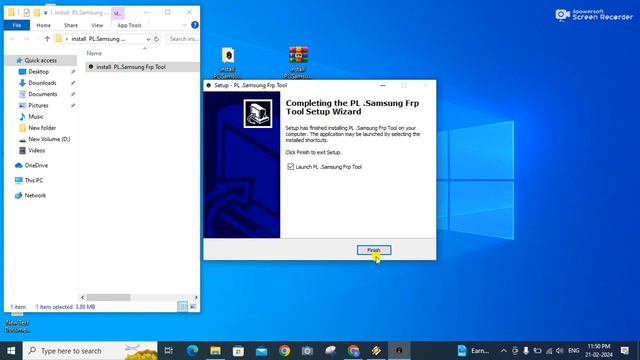Click the Search box in File Explorer
This screenshot has height=360, width=640.
[183, 39]
